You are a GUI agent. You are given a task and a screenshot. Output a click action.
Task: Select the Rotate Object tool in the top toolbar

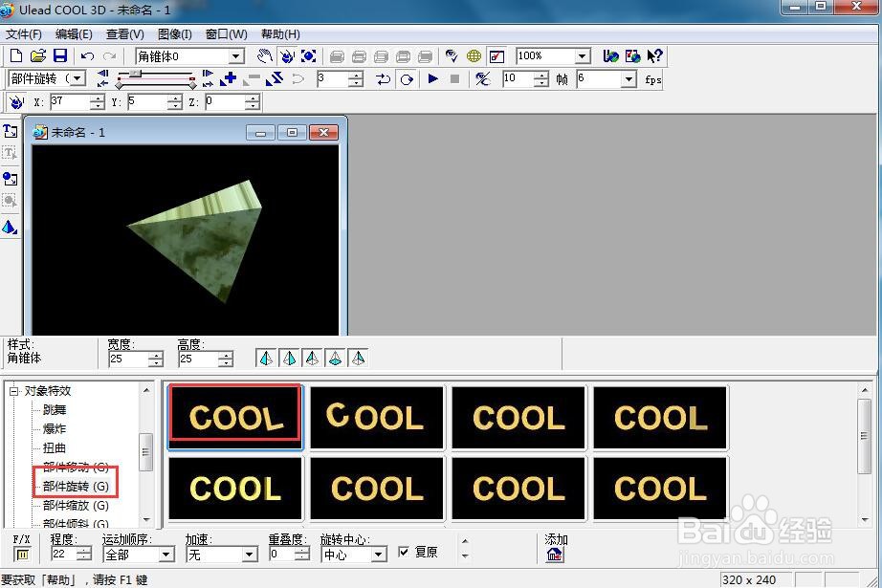pos(287,55)
